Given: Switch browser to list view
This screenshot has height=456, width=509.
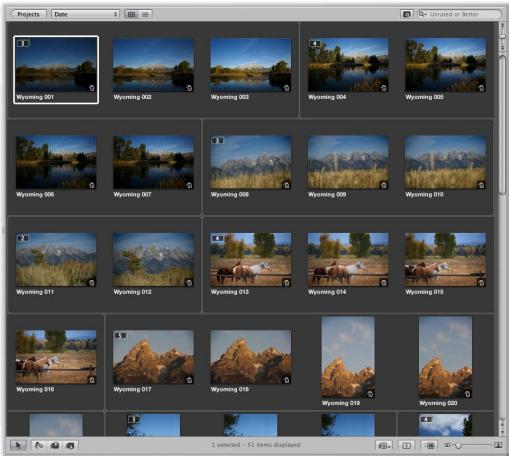Looking at the screenshot, I should 145,14.
